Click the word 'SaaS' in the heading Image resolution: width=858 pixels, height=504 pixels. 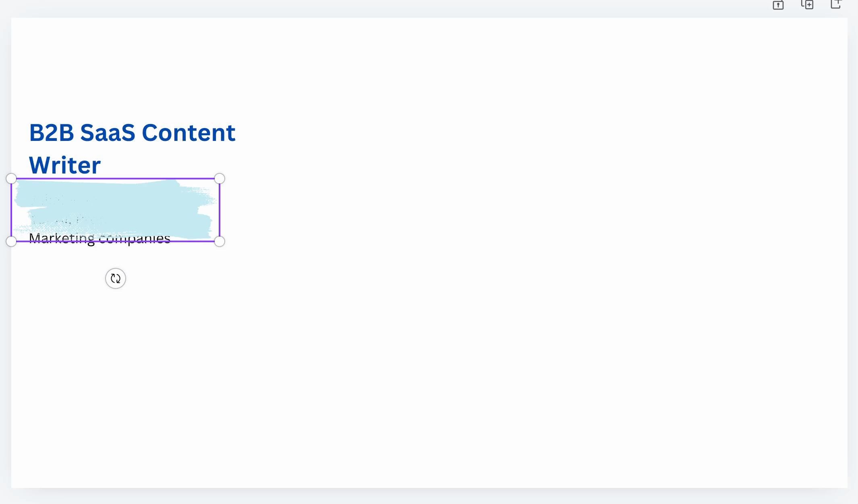108,132
